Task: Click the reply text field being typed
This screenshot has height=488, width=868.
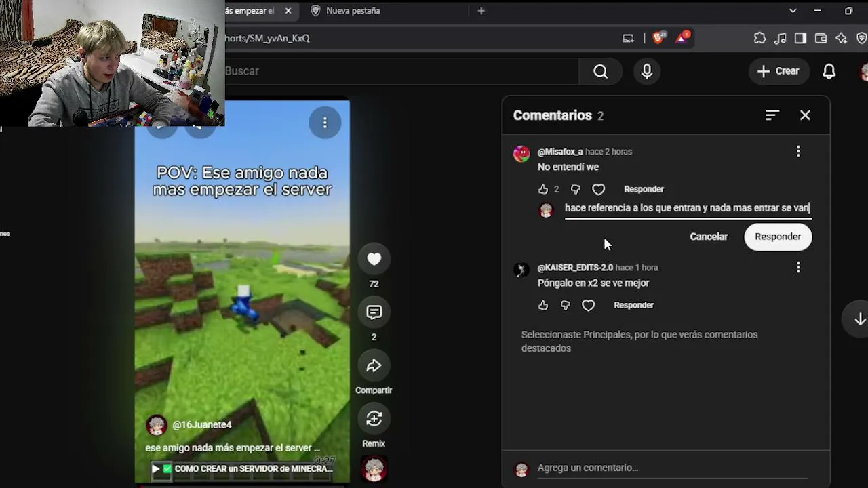Action: coord(688,208)
